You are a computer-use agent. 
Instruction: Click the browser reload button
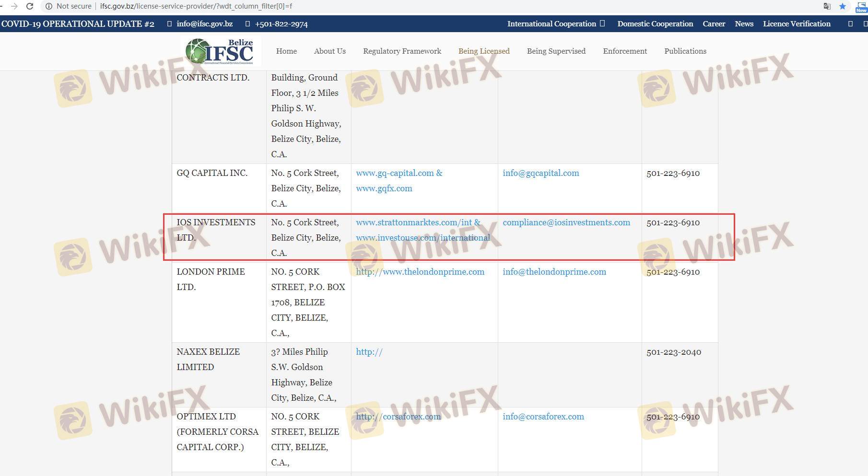(x=30, y=6)
